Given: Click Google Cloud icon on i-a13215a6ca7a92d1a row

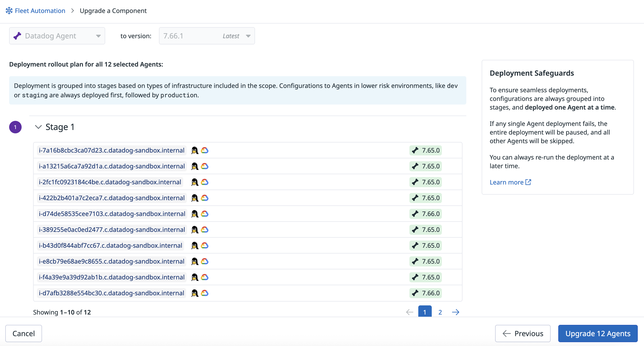Looking at the screenshot, I should click(x=205, y=166).
